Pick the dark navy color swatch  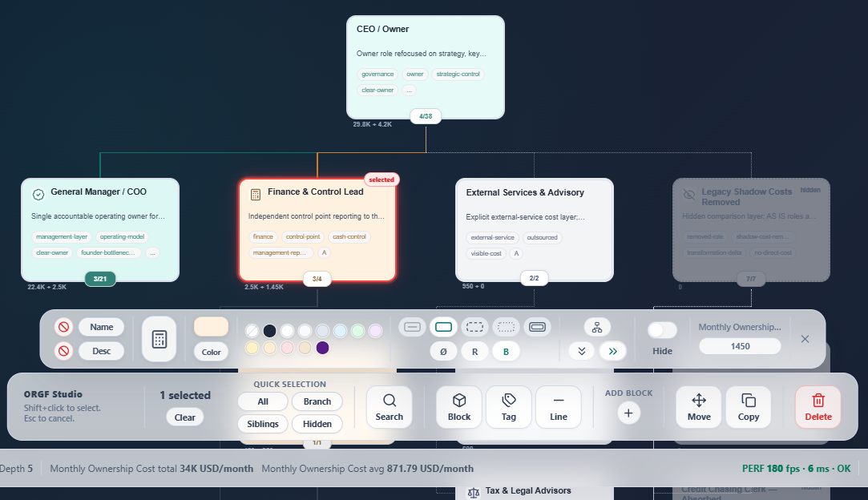pos(269,331)
